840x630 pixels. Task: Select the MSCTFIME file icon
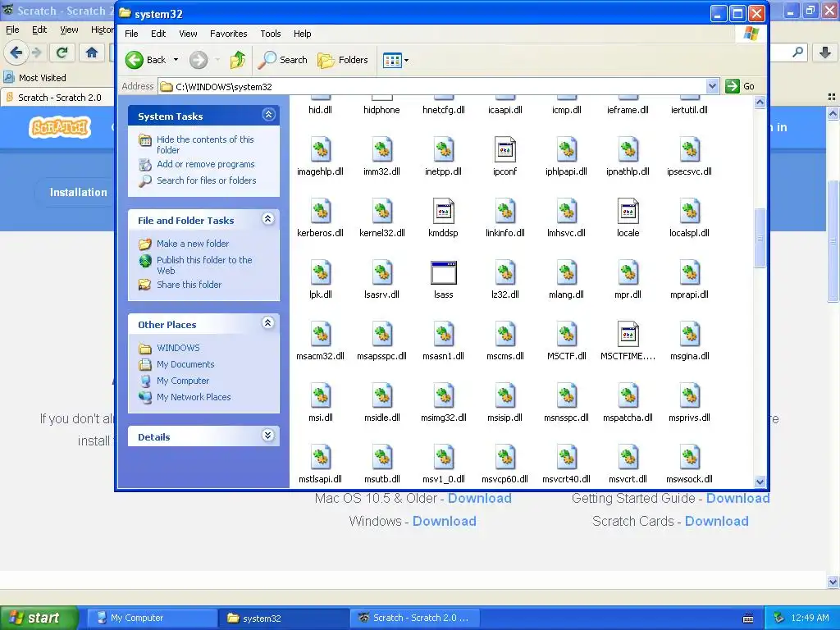pos(628,335)
